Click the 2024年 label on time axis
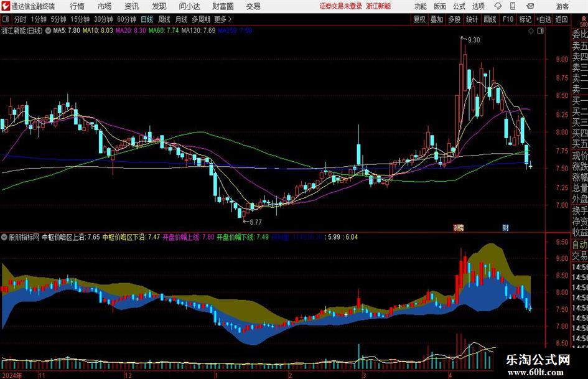Screen dimensions: 588x379 point(11,375)
